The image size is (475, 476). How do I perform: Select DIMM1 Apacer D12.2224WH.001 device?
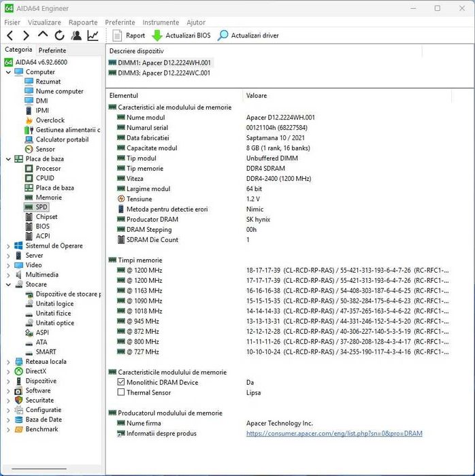click(160, 63)
